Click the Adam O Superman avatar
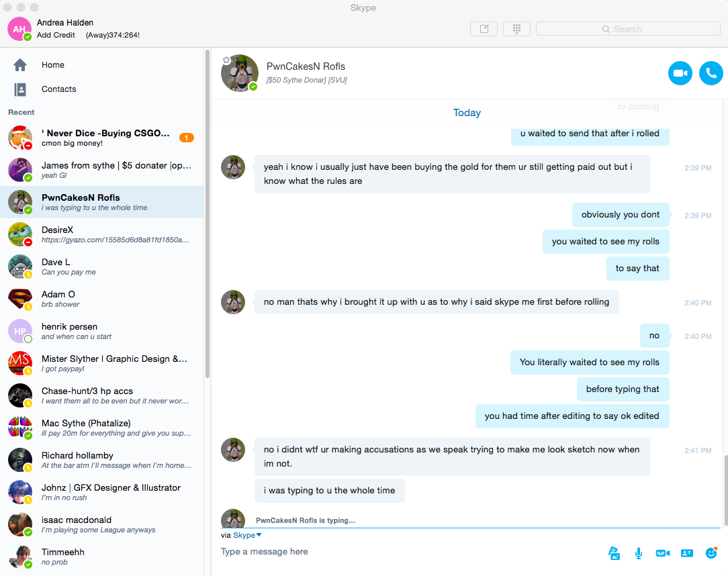728x576 pixels. 20,299
